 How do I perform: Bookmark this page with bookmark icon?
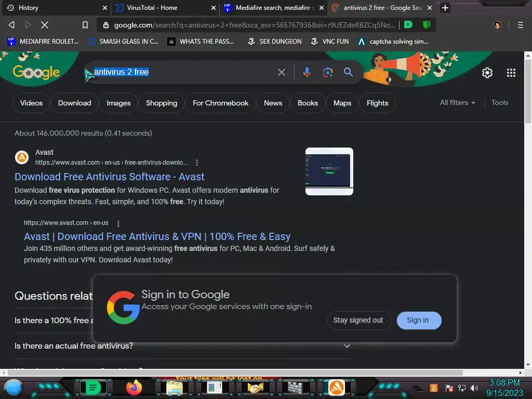pyautogui.click(x=85, y=25)
